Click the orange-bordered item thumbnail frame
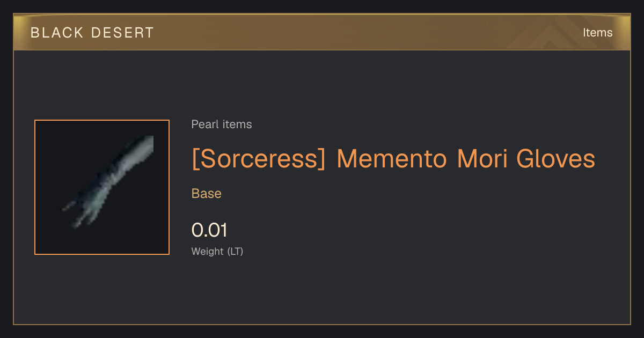Image resolution: width=644 pixels, height=338 pixels. (x=102, y=187)
